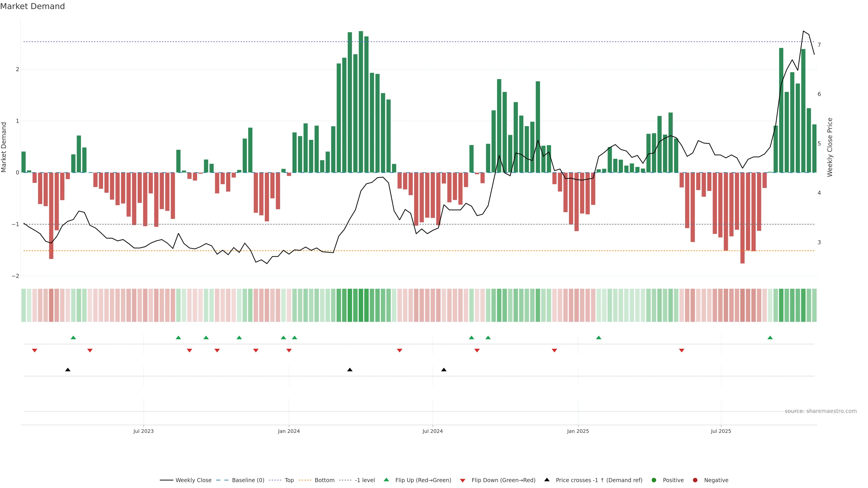The height and width of the screenshot is (488, 868).
Task: Click the rightmost green Flip Up marker
Action: coord(770,338)
